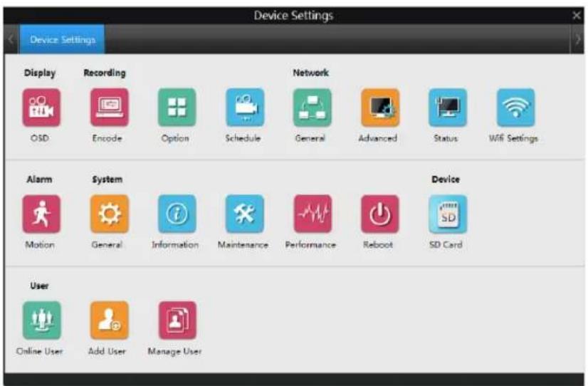The height and width of the screenshot is (386, 588).
Task: Click the Recording section heading
Action: pos(105,73)
